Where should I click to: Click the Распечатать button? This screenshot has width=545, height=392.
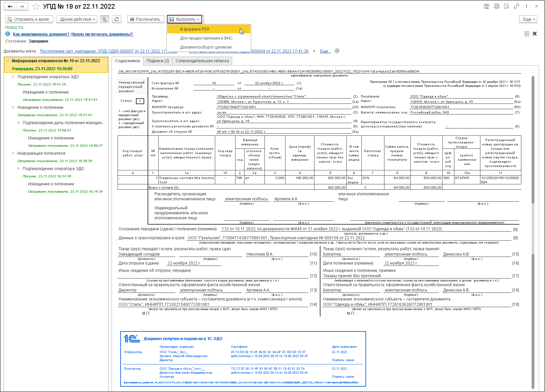tap(146, 19)
